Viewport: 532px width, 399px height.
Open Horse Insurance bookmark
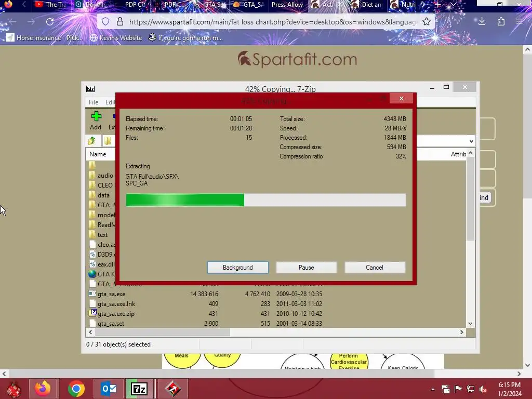[45, 37]
